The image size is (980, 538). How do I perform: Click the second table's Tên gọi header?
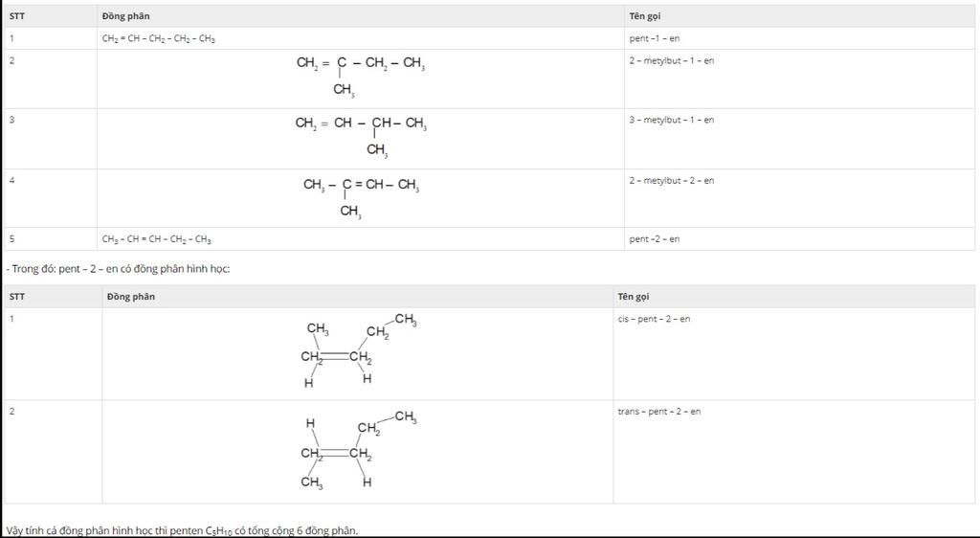coord(634,297)
